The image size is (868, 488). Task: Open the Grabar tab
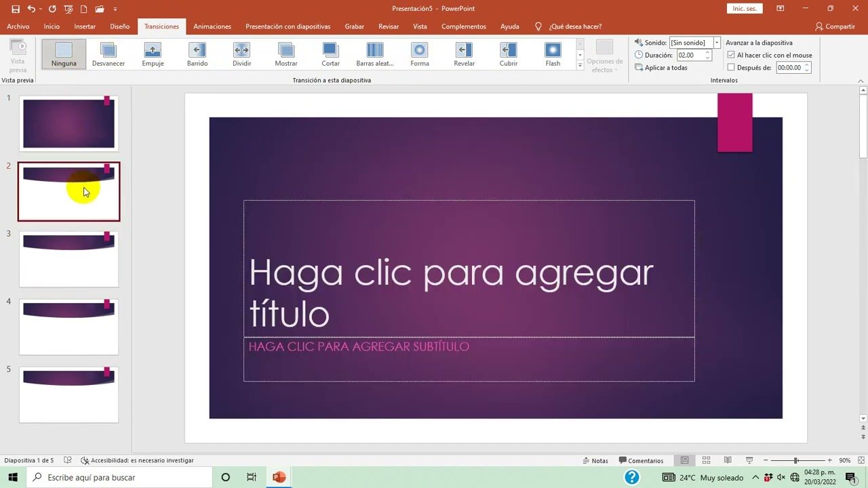354,26
